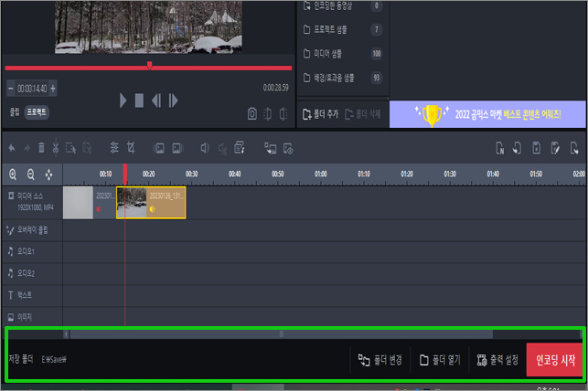Delete the selected clip with trash icon
588x391 pixels.
(x=42, y=148)
